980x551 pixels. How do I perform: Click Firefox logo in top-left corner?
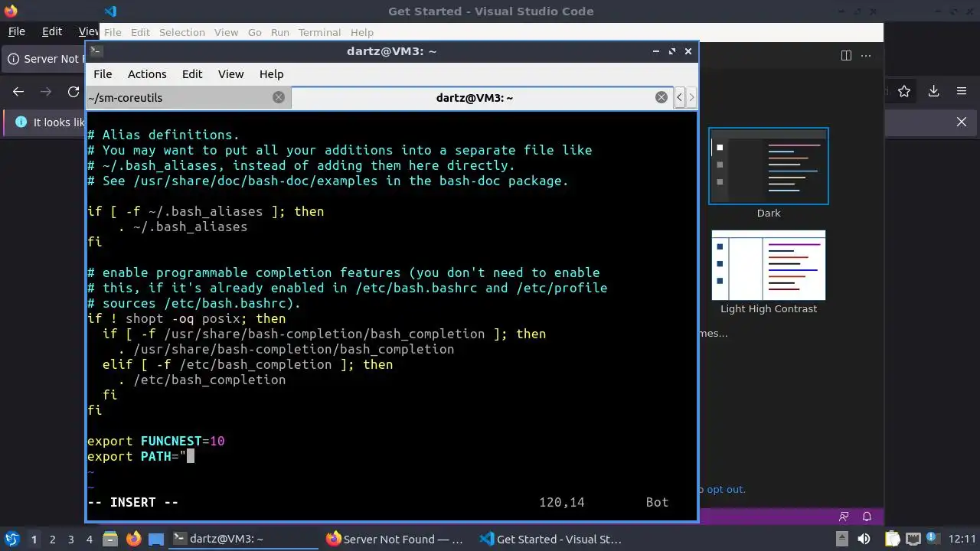coord(10,11)
